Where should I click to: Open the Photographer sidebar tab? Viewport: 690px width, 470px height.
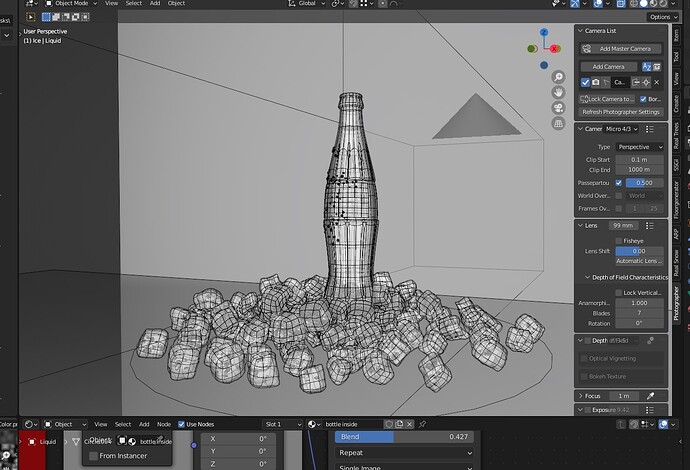(x=676, y=304)
